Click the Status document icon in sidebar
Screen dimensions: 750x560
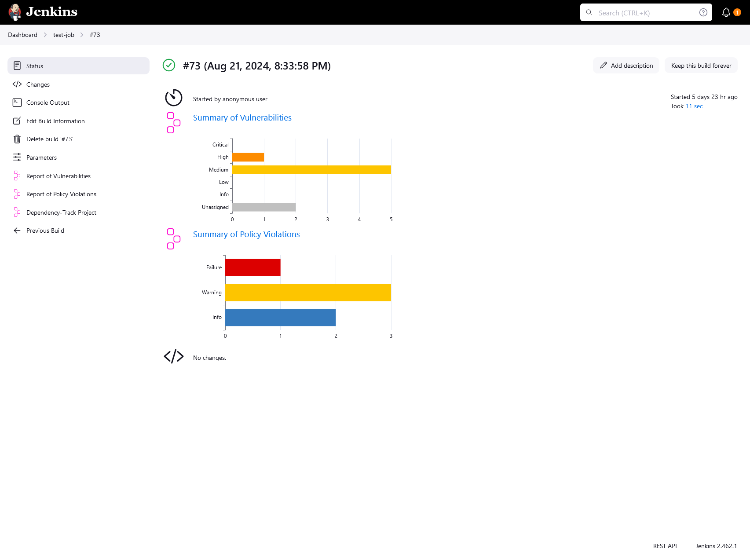click(x=17, y=66)
